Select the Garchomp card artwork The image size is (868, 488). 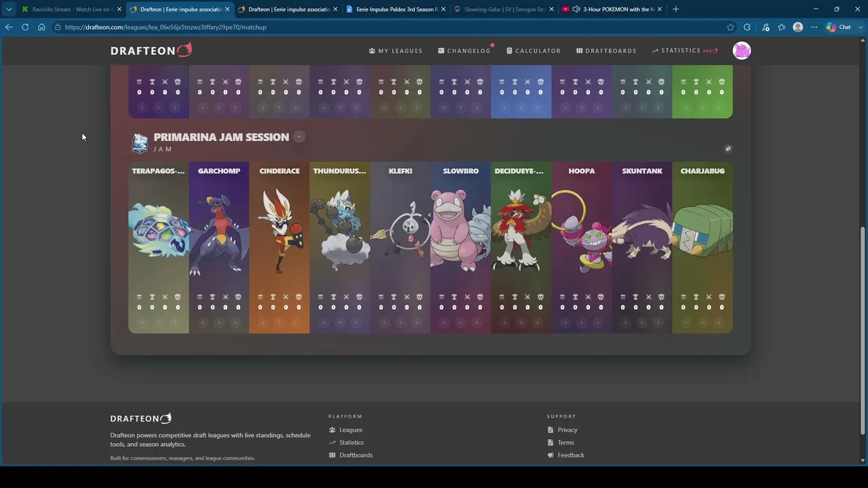pyautogui.click(x=219, y=234)
